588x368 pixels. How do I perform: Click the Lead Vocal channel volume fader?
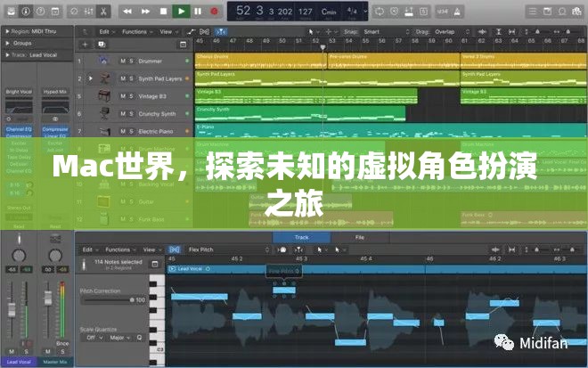coord(12,309)
